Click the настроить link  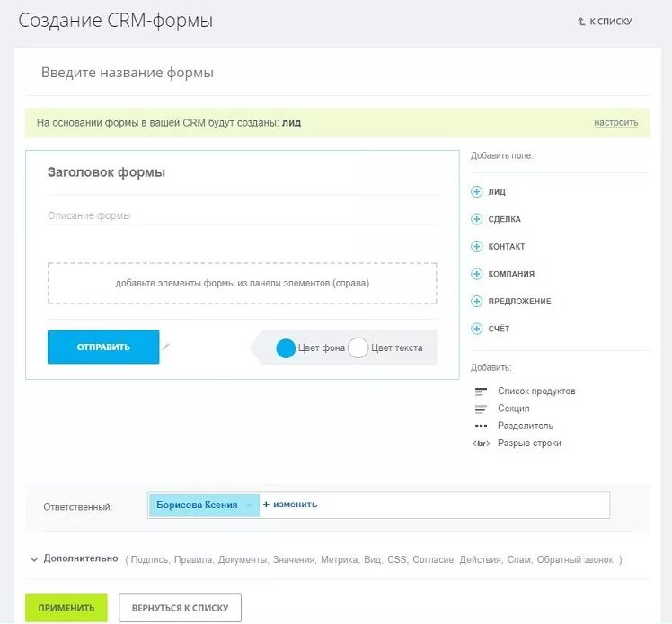[x=616, y=123]
